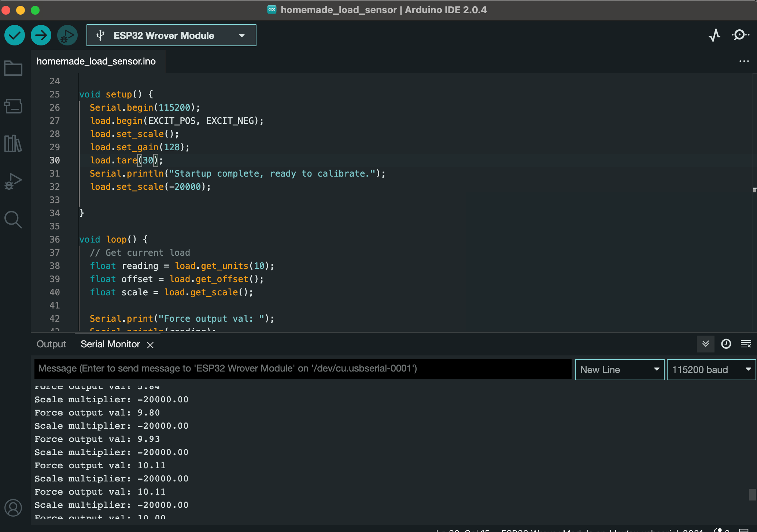Viewport: 757px width, 532px height.
Task: Clear the Serial Monitor output
Action: click(746, 344)
